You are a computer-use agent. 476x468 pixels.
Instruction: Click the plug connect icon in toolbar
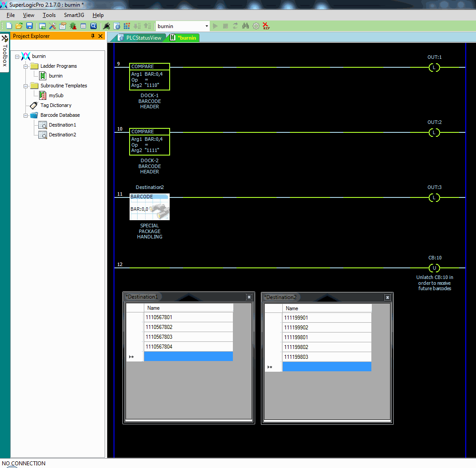coord(106,26)
